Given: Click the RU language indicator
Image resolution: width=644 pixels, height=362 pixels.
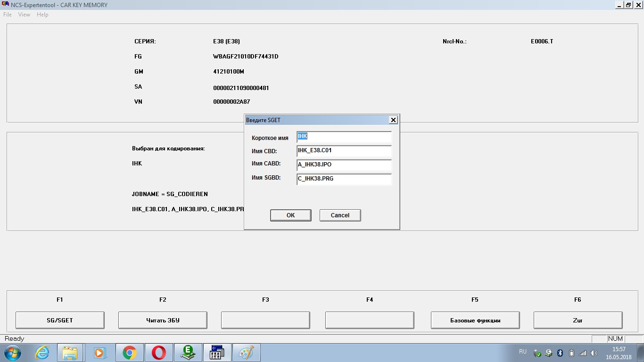Looking at the screenshot, I should (x=523, y=352).
